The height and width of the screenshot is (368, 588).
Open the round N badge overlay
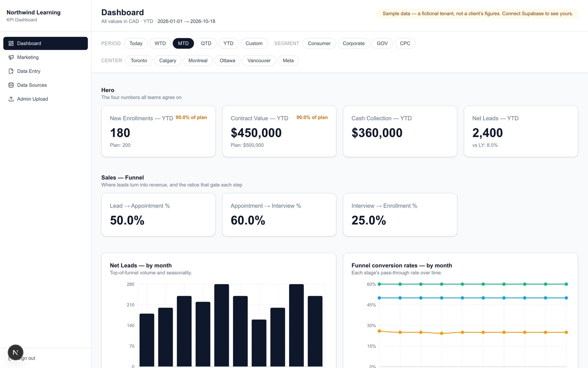15,352
